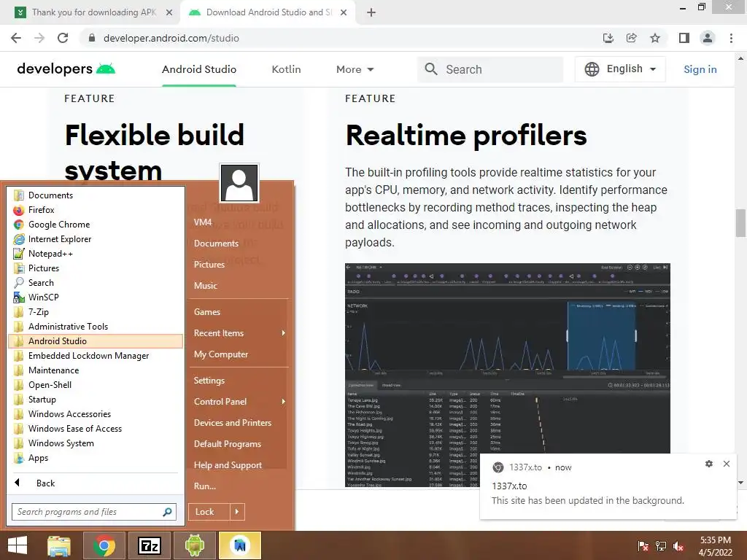Image resolution: width=747 pixels, height=560 pixels.
Task: Expand the Administrative Tools folder
Action: [x=96, y=327]
